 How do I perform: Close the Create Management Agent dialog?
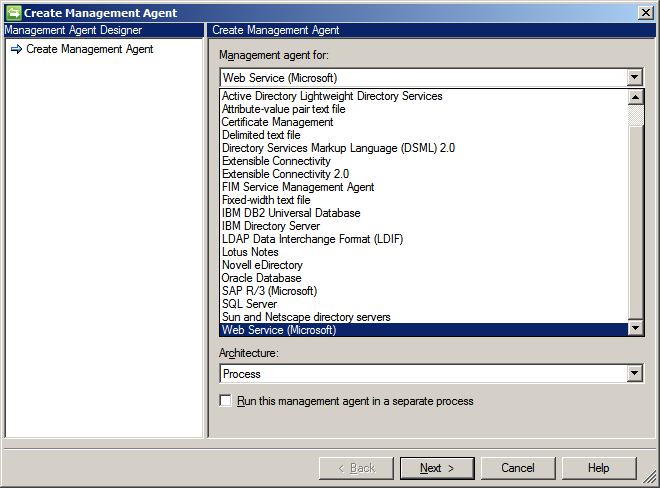click(646, 13)
